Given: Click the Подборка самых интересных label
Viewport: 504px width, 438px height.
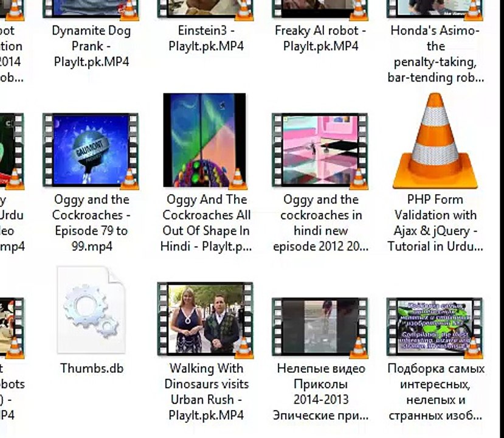Looking at the screenshot, I should point(435,391).
